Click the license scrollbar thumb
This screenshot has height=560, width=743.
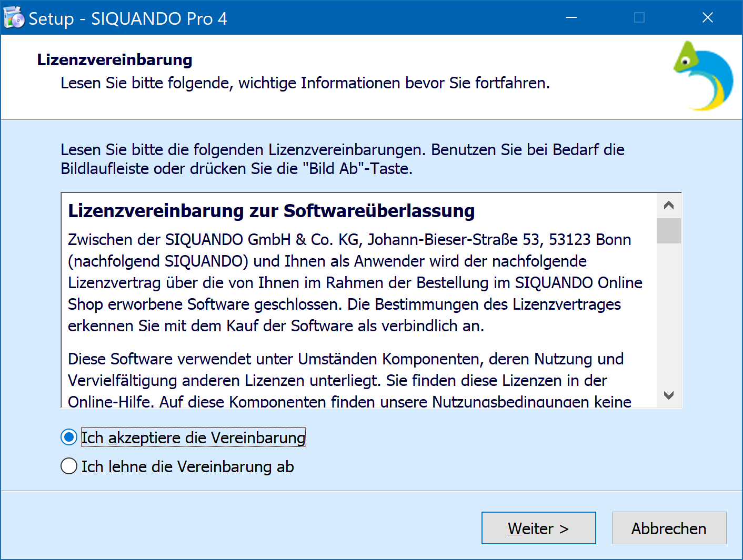(669, 231)
